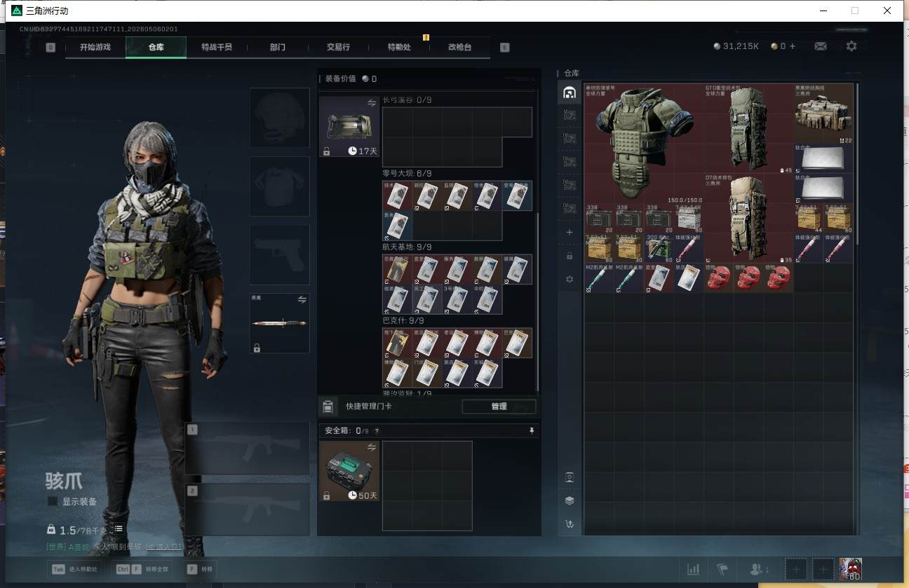Open the level V expansion box in sidebar
Image resolution: width=909 pixels, height=588 pixels.
(x=570, y=116)
